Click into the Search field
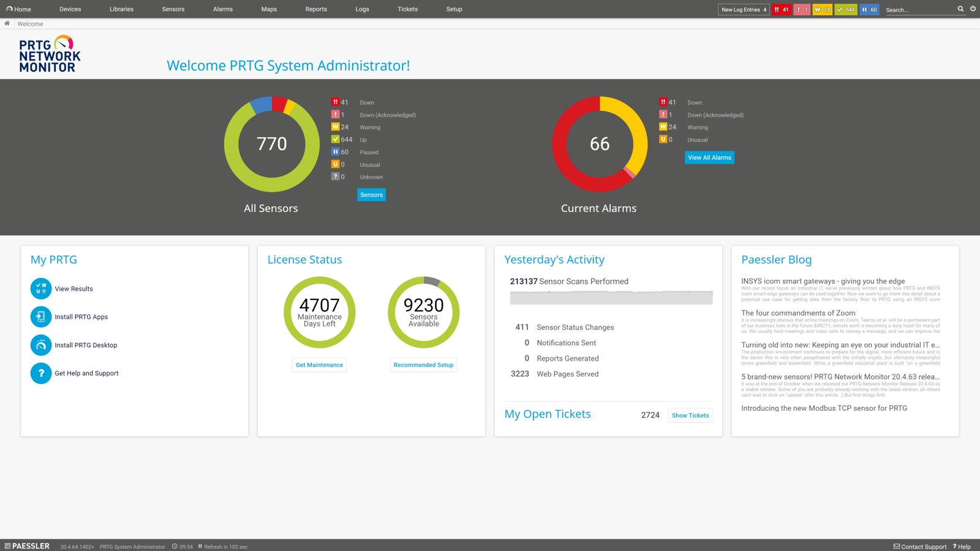This screenshot has height=551, width=980. point(920,10)
